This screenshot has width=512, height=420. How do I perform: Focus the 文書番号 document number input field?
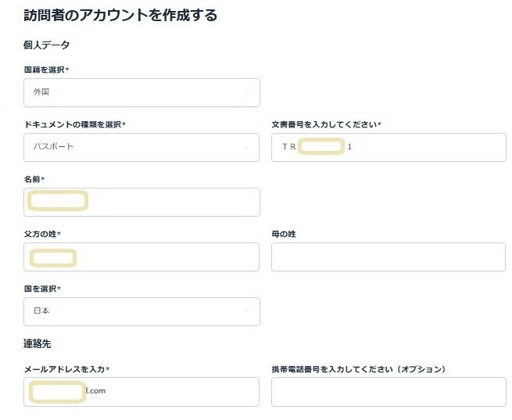[388, 147]
